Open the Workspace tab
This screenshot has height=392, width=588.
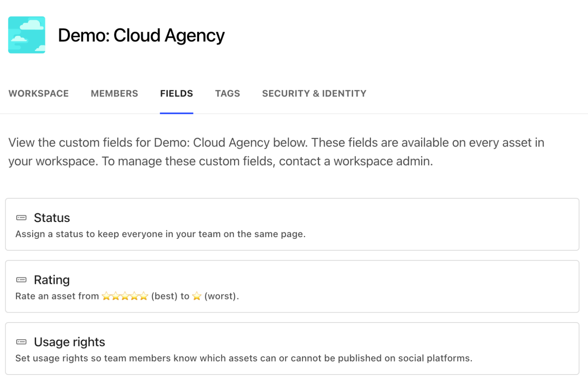[39, 94]
